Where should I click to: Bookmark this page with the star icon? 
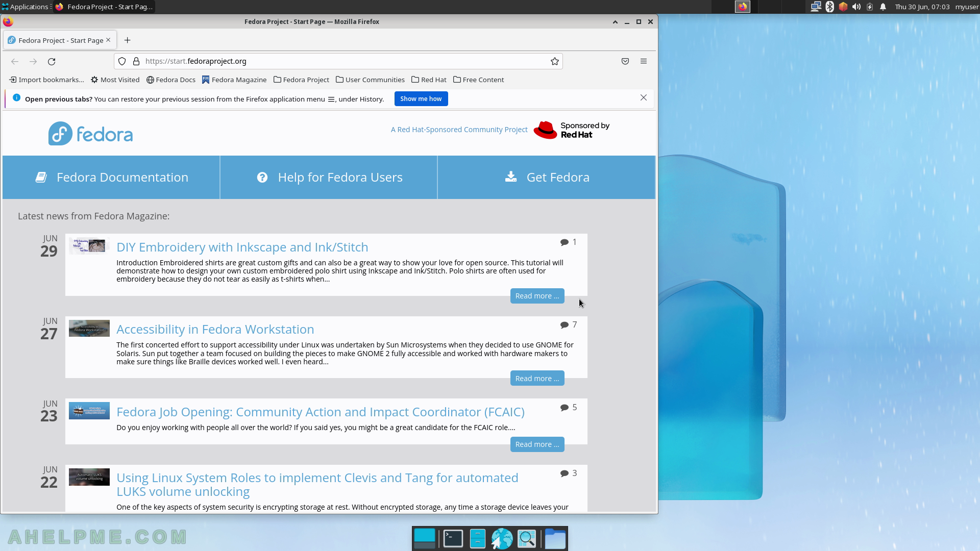(x=555, y=61)
